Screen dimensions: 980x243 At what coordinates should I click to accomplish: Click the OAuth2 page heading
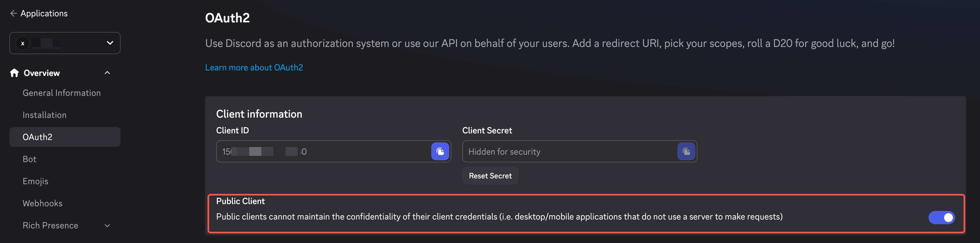point(228,18)
